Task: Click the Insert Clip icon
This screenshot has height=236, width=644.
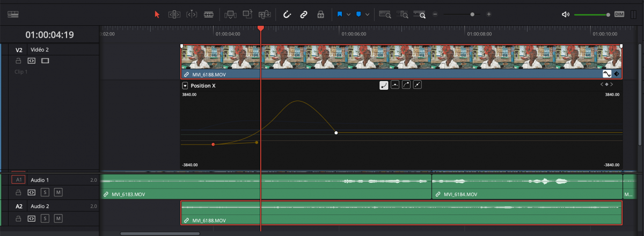Action: [230, 15]
